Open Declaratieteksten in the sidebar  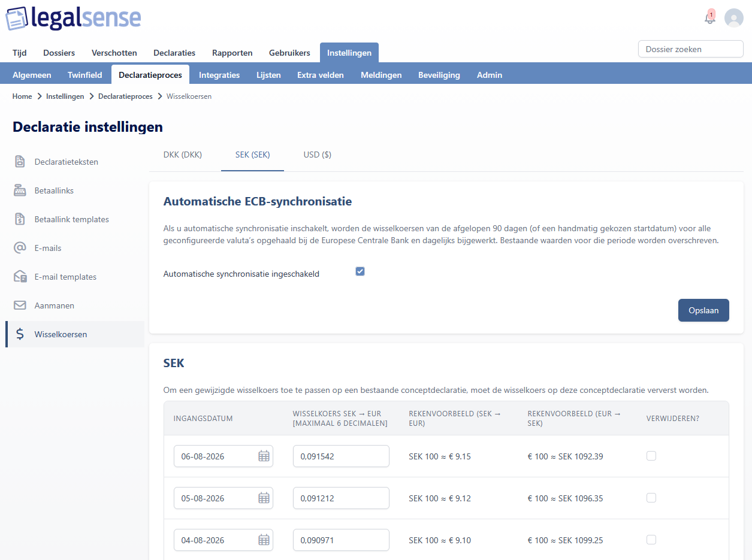tap(75, 162)
